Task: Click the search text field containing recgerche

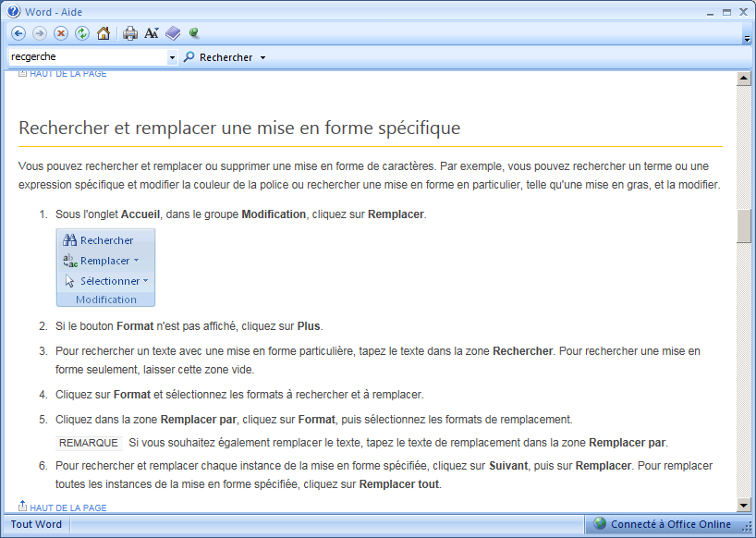Action: pos(88,57)
